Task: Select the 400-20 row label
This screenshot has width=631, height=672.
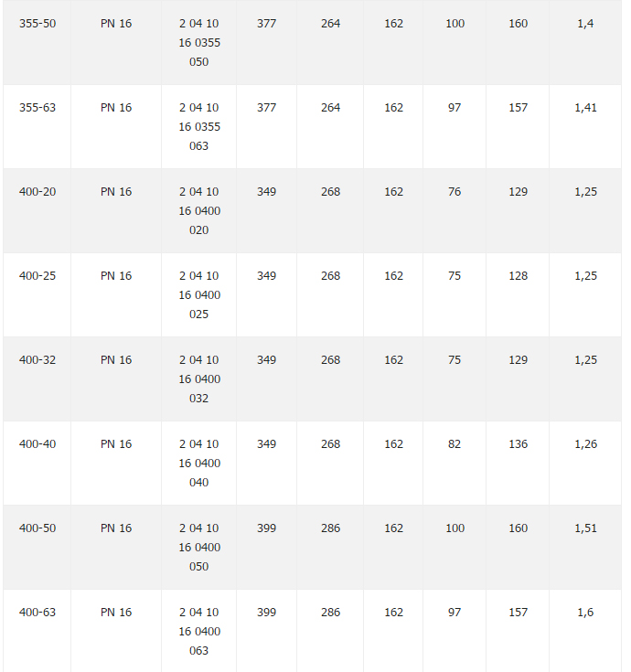Action: [x=37, y=192]
